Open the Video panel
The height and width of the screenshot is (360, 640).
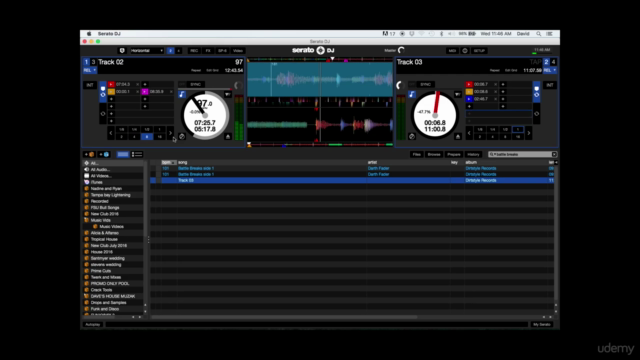[238, 51]
